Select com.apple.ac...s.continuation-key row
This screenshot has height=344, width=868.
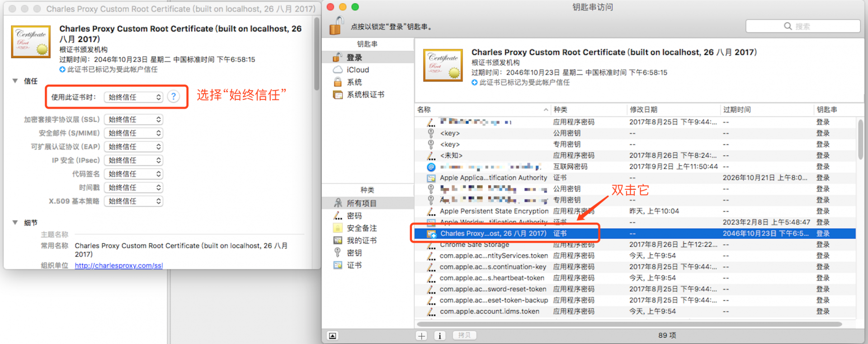point(635,267)
